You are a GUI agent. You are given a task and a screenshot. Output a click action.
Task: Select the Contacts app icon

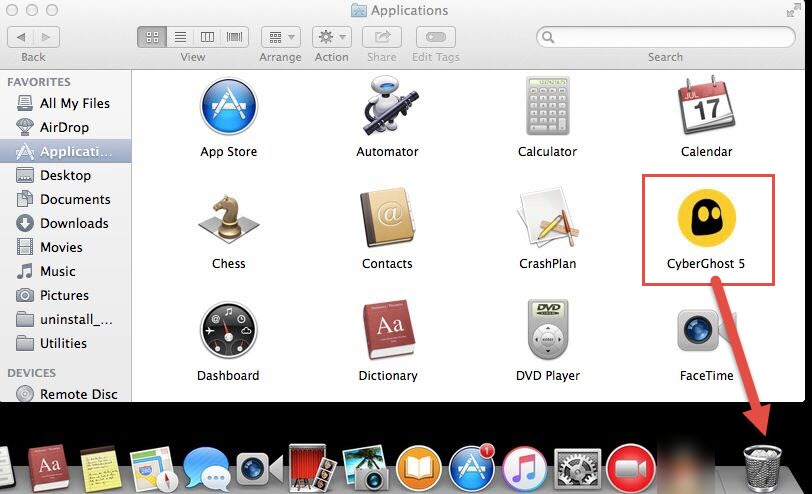(388, 217)
